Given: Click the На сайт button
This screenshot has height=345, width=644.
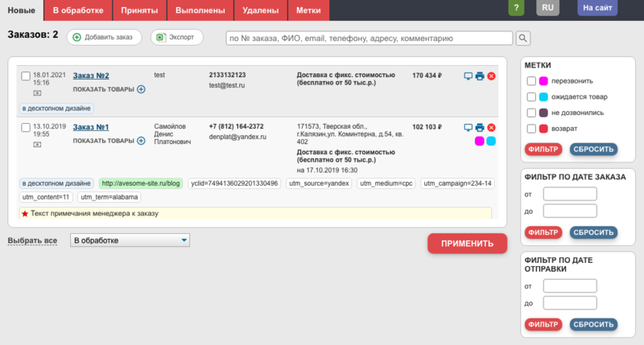Looking at the screenshot, I should point(597,8).
